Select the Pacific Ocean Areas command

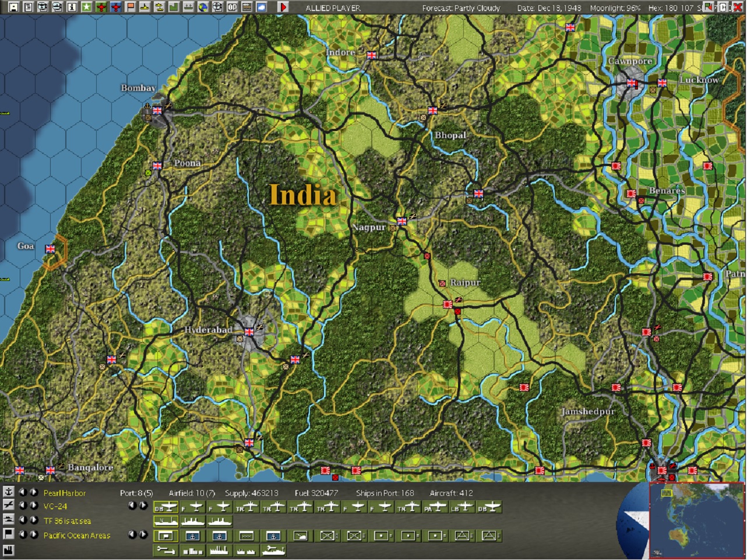[76, 536]
